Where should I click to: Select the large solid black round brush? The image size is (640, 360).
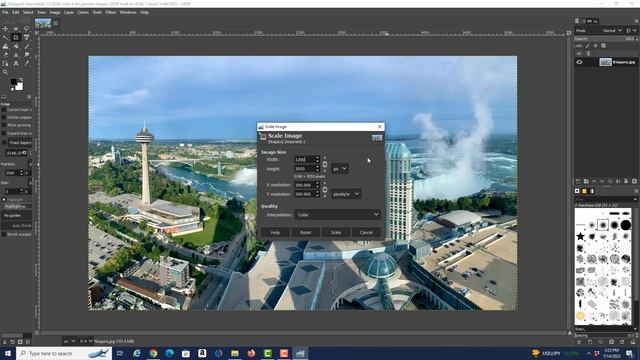[626, 225]
